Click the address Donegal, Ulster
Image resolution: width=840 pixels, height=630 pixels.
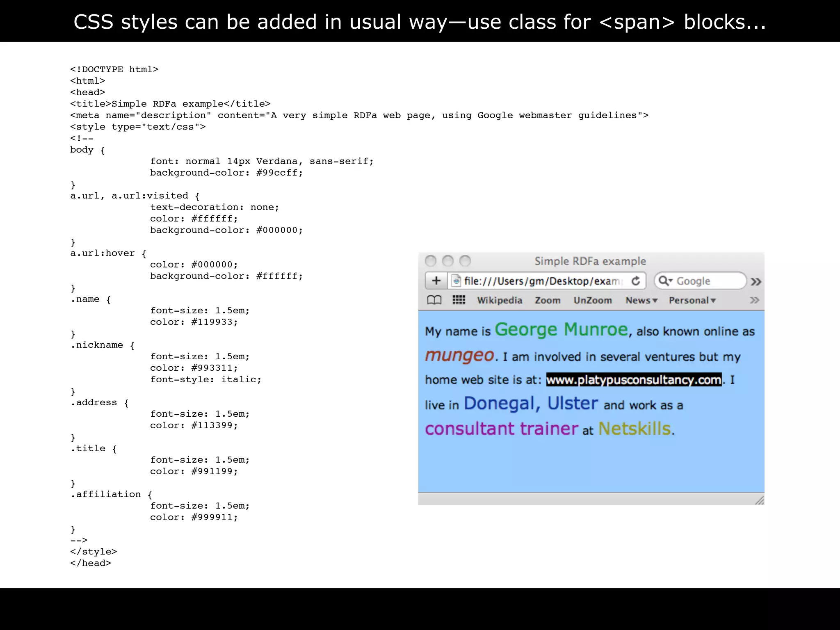tap(531, 404)
